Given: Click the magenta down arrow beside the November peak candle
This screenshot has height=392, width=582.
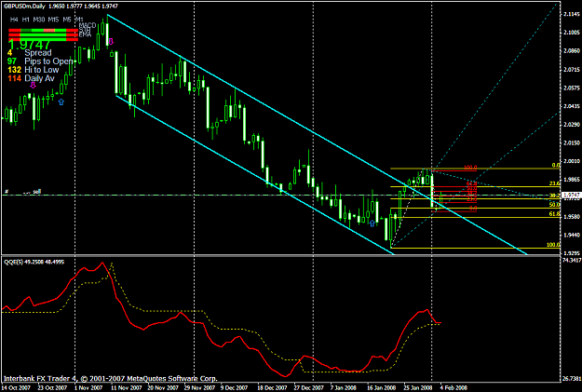Looking at the screenshot, I should click(111, 42).
